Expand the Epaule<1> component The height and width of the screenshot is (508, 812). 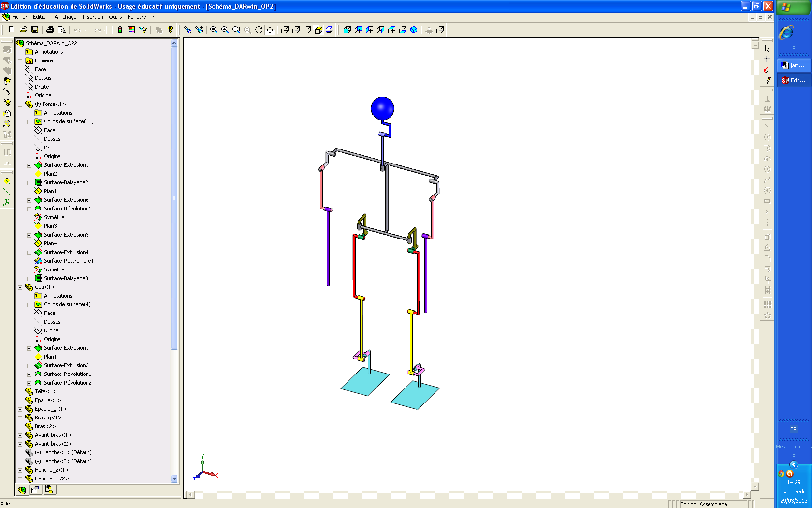pyautogui.click(x=20, y=401)
